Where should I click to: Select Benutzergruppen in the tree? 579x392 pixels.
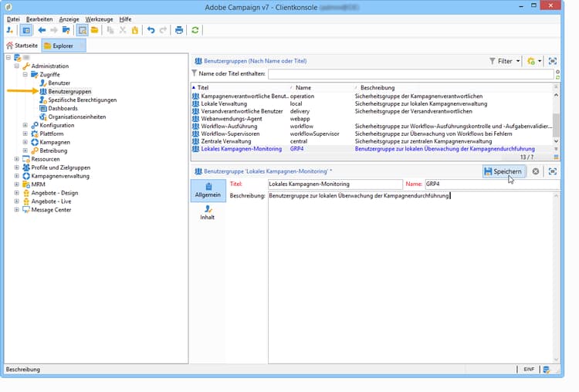coord(69,92)
